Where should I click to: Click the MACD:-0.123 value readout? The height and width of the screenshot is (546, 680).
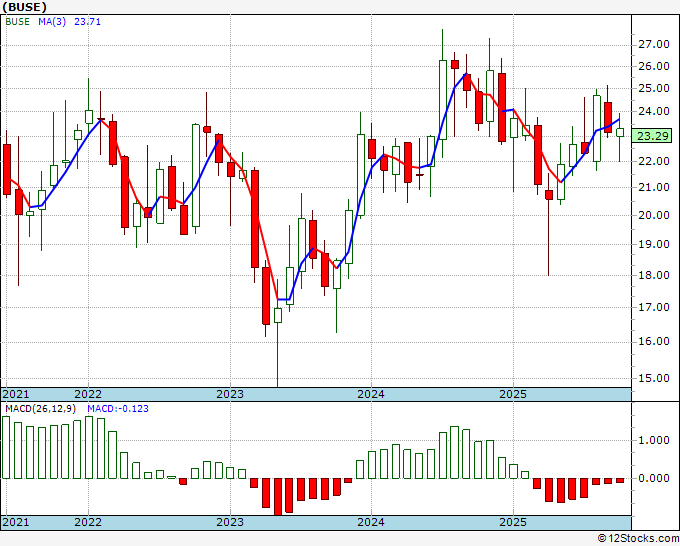(x=118, y=409)
